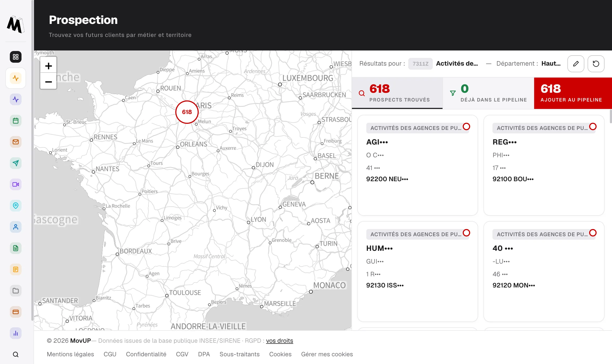This screenshot has height=364, width=612.
Task: Open the blue user contacts sidebar icon
Action: [x=16, y=227]
